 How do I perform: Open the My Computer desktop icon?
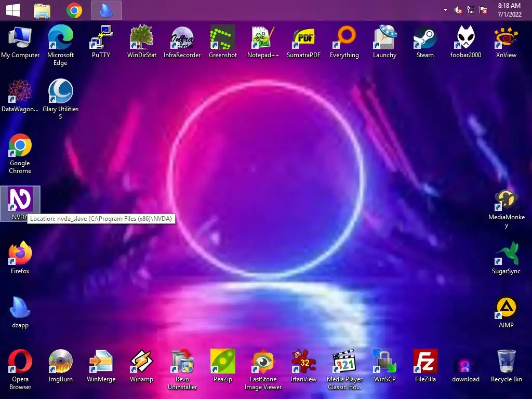[x=20, y=42]
